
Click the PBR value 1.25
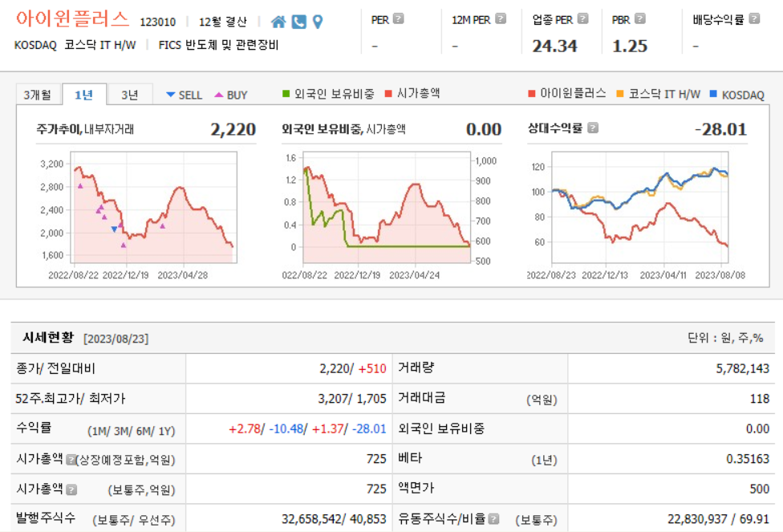point(630,46)
